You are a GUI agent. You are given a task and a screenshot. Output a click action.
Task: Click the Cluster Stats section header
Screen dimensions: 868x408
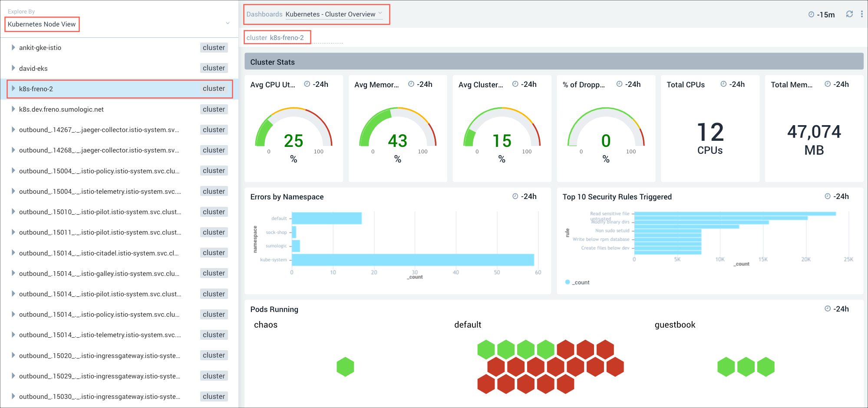click(554, 62)
